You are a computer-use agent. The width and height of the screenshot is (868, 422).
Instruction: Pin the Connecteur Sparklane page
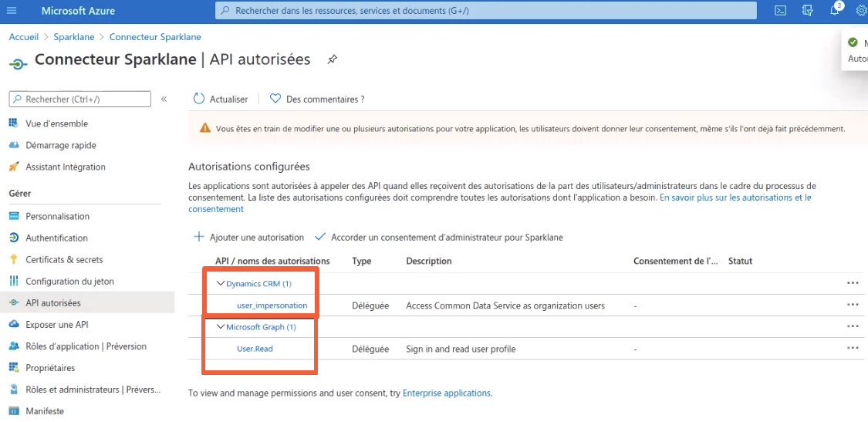332,59
